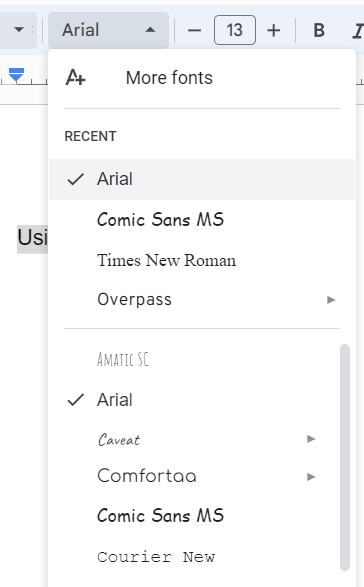Screen dimensions: 364x587
Task: Toggle Italic formatting
Action: click(x=358, y=30)
